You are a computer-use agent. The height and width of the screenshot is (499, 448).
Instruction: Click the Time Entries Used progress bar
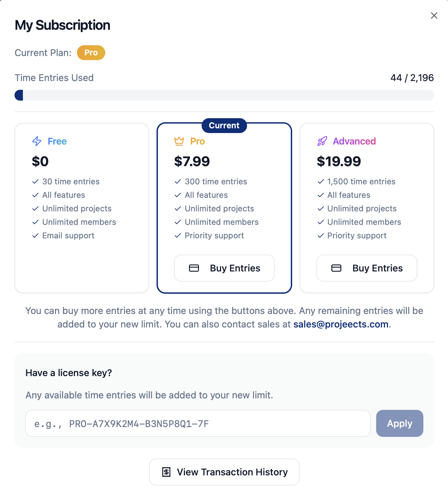point(224,95)
